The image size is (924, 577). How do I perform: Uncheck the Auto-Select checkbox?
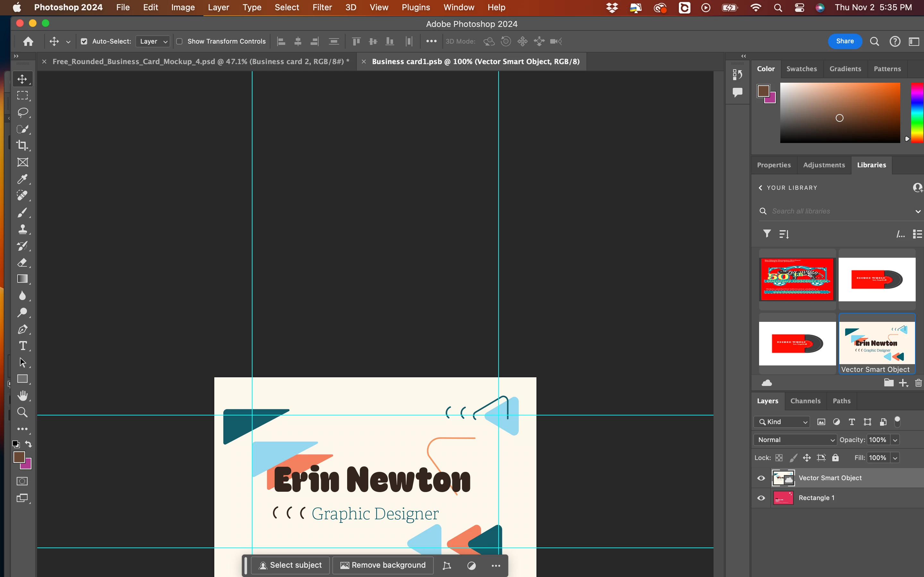pos(84,41)
